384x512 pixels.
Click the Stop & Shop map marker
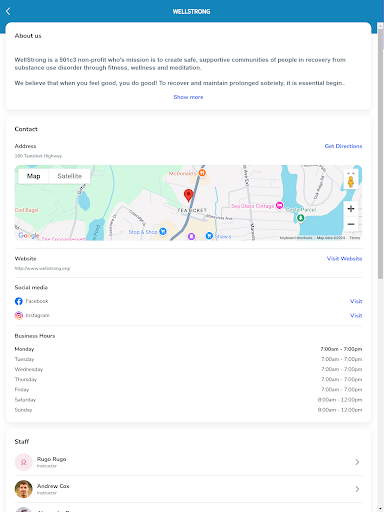(x=163, y=231)
